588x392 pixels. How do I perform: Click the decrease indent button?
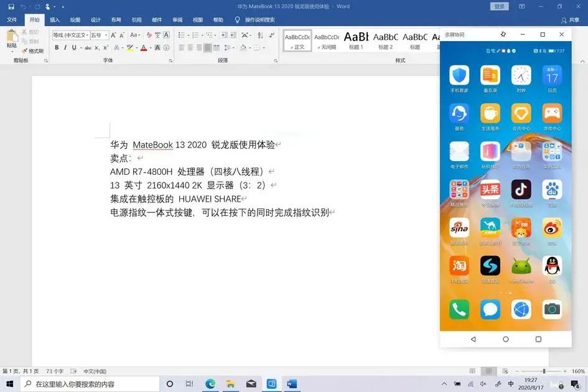(224, 35)
